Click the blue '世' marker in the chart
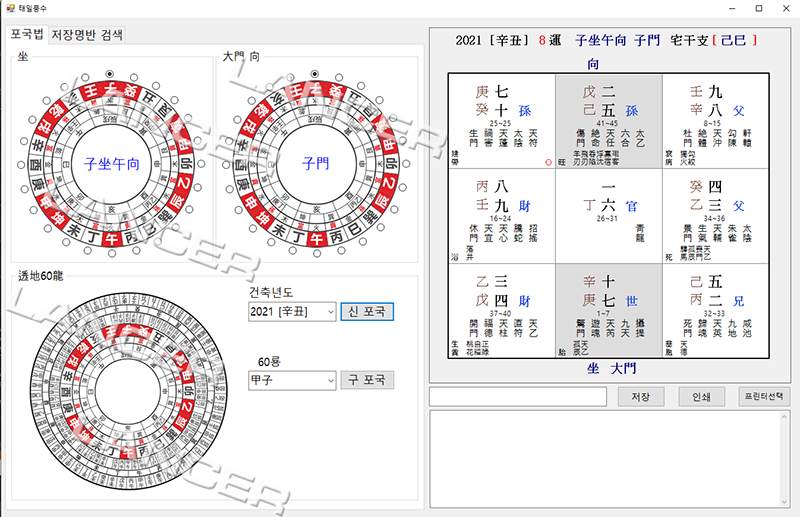Viewport: 800px width, 517px height. tap(632, 301)
